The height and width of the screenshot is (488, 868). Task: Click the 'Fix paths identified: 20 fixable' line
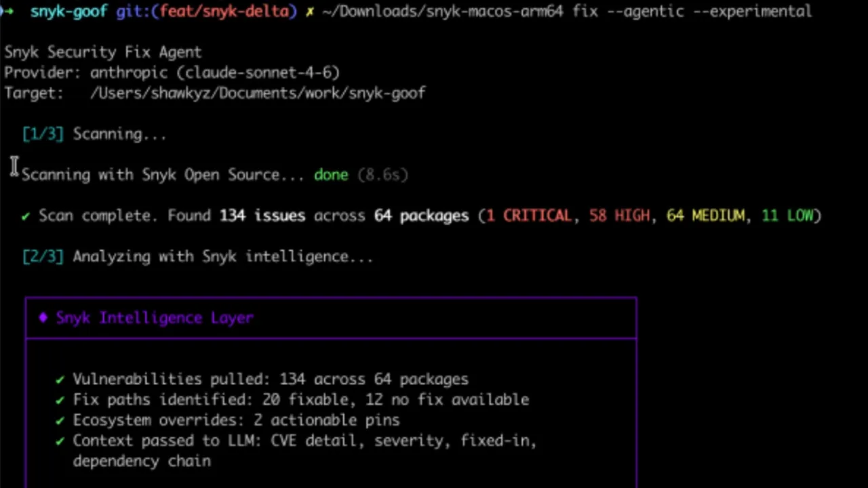(x=301, y=399)
